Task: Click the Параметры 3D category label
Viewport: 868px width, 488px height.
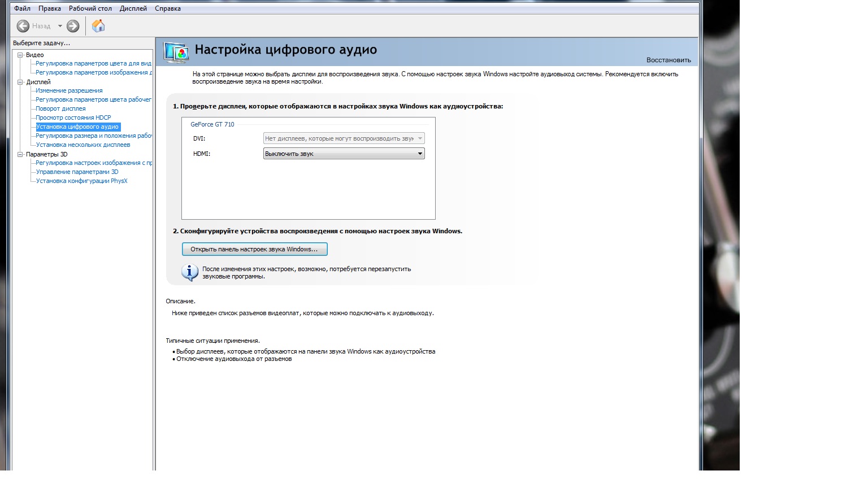Action: pos(46,154)
